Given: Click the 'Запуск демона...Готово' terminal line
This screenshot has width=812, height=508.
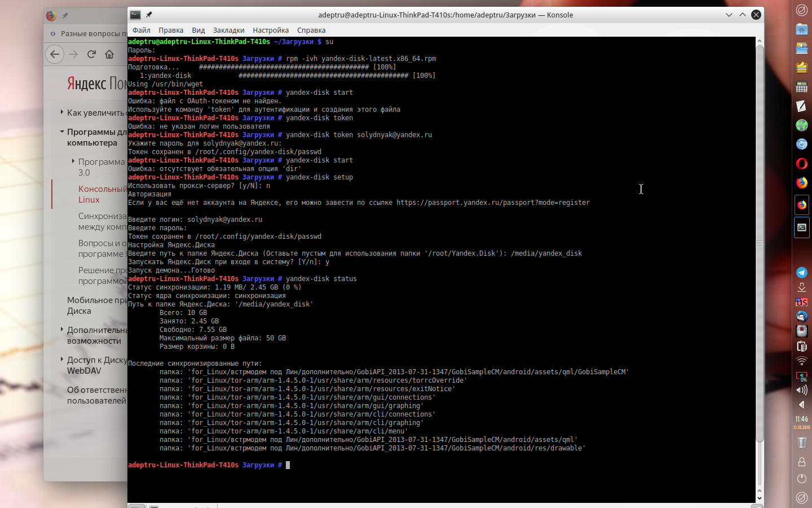Looking at the screenshot, I should (x=171, y=270).
